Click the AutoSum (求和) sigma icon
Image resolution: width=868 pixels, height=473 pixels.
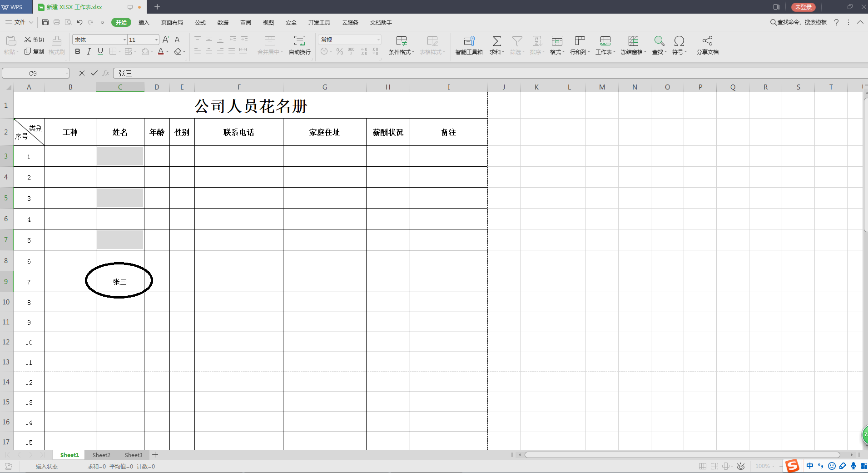click(x=497, y=42)
